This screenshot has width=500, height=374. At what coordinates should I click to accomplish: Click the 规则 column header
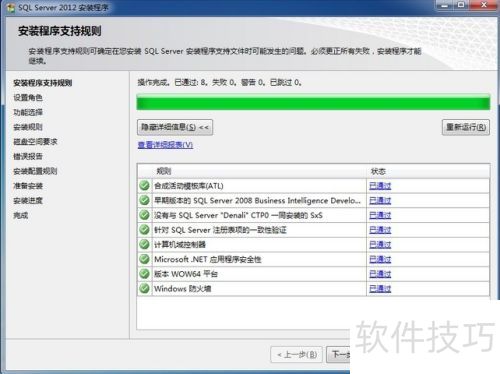pyautogui.click(x=164, y=171)
